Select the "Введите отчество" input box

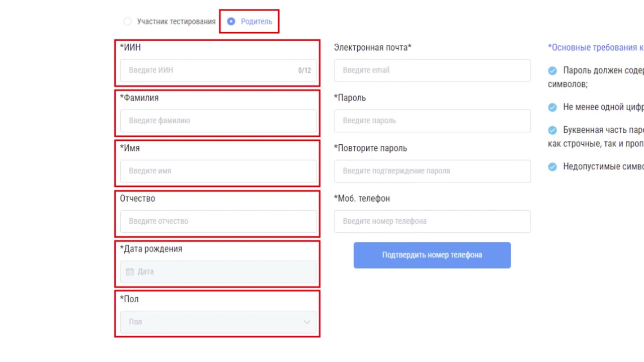pyautogui.click(x=218, y=221)
